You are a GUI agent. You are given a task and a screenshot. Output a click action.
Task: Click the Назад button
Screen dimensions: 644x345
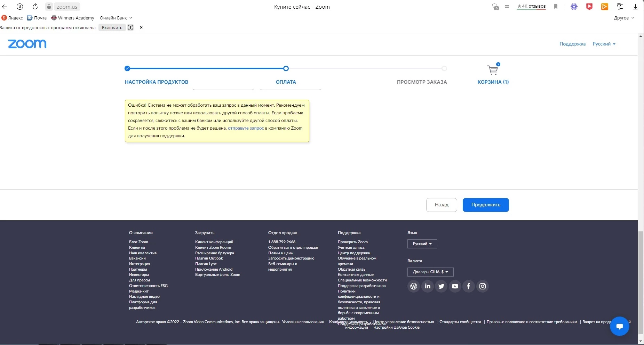pos(442,205)
